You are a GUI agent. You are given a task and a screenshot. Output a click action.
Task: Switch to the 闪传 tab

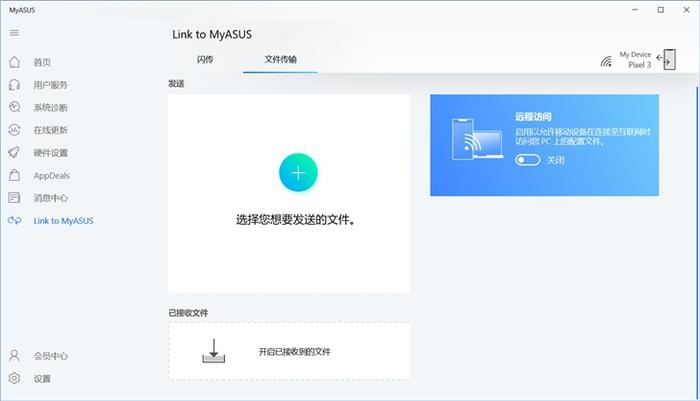(205, 59)
